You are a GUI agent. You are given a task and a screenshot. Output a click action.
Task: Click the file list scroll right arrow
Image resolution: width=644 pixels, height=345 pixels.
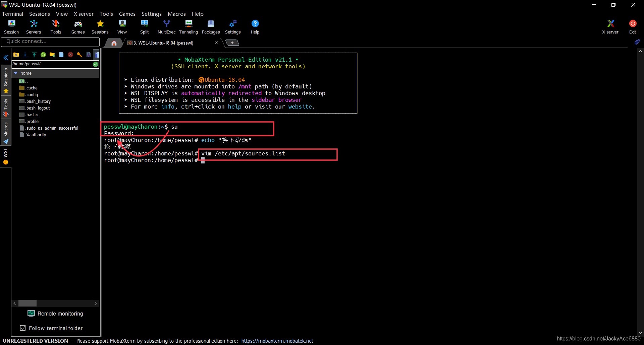(96, 303)
